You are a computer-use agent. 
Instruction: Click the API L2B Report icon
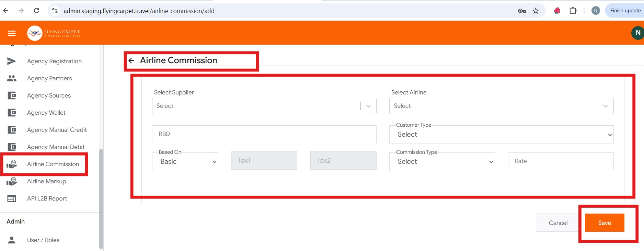pos(12,198)
